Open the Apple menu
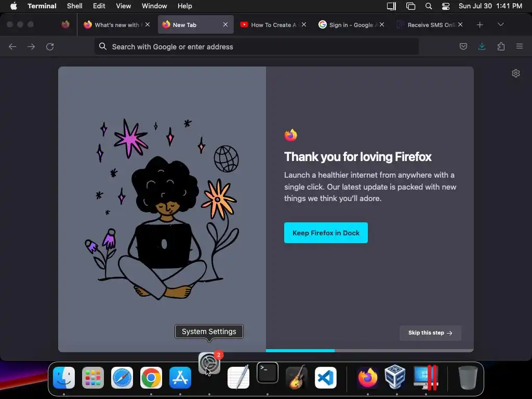The width and height of the screenshot is (532, 399). 14,6
